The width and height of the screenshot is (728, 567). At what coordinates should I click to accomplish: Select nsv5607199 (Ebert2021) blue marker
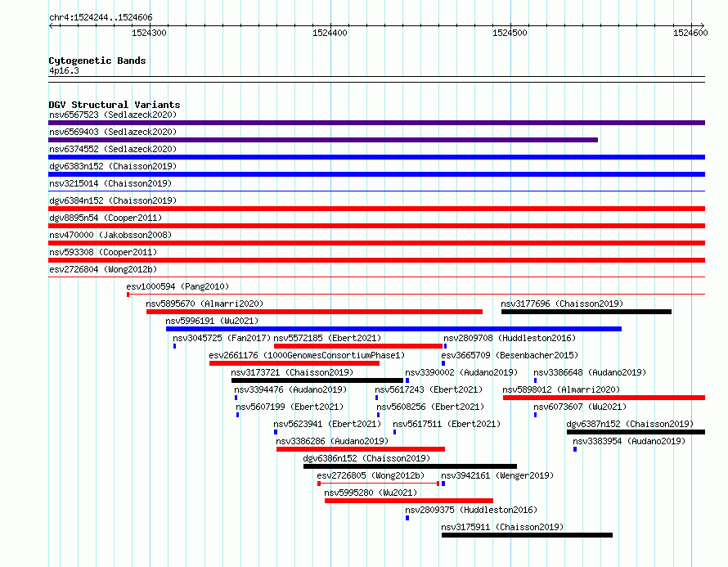pos(238,415)
